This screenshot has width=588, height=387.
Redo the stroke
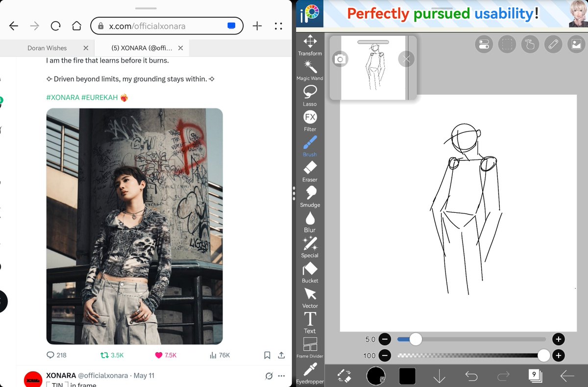[x=503, y=376]
